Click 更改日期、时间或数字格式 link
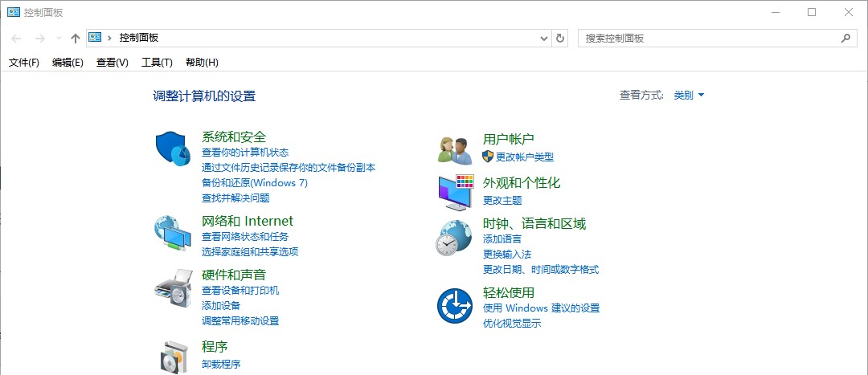This screenshot has height=375, width=868. pyautogui.click(x=541, y=269)
